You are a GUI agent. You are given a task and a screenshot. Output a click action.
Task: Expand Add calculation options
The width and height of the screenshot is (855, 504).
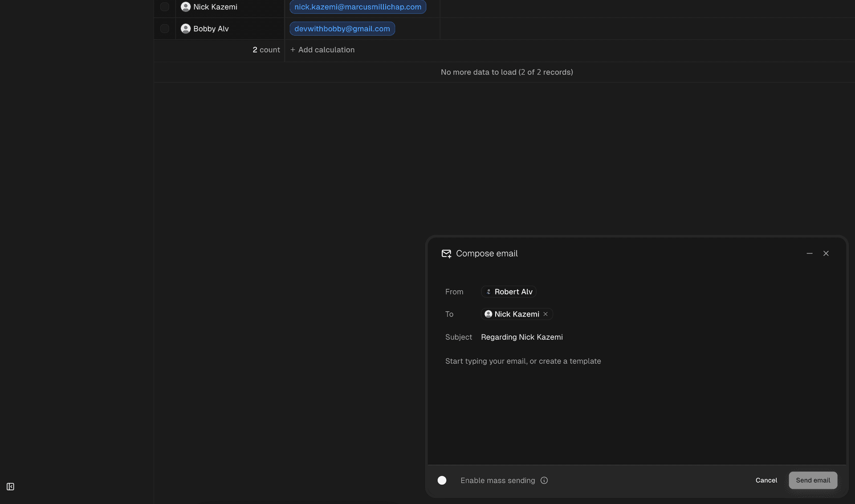(x=322, y=50)
